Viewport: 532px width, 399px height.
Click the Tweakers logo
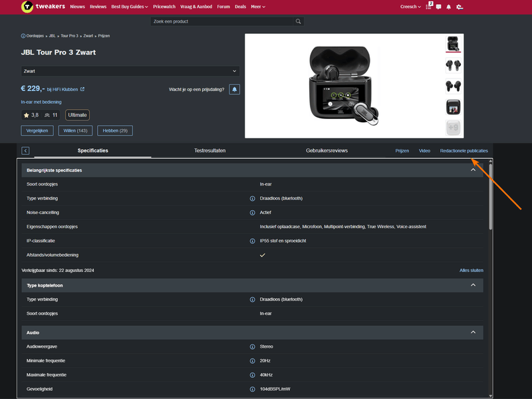(x=43, y=7)
